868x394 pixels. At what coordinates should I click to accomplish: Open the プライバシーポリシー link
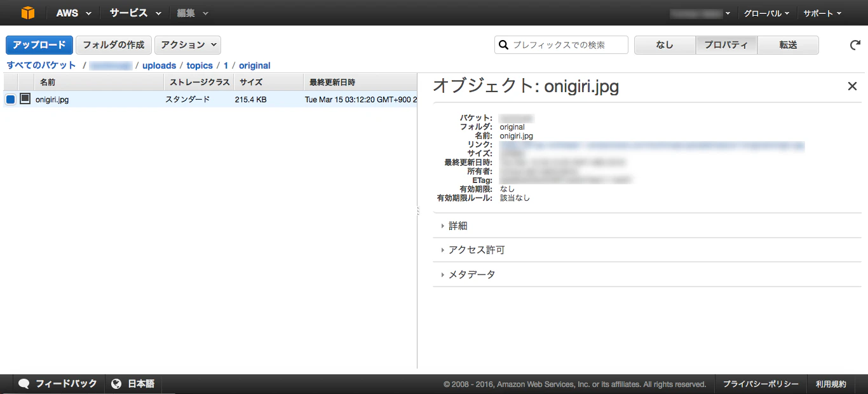(x=761, y=384)
